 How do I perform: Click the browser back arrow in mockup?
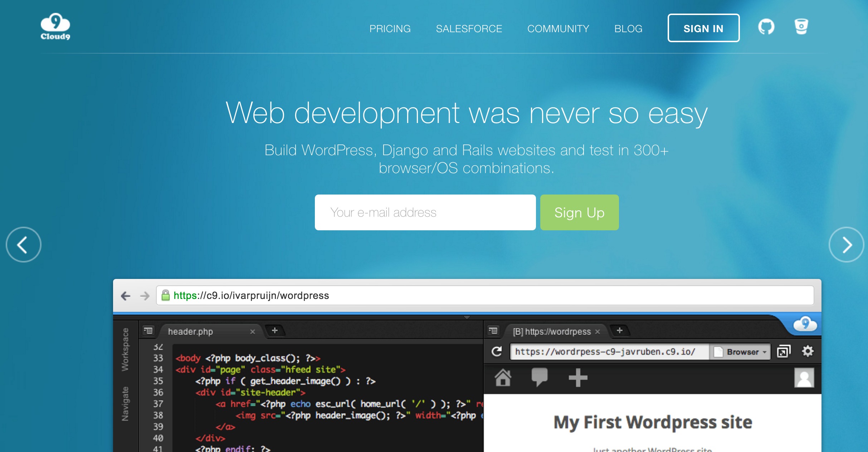pos(126,296)
